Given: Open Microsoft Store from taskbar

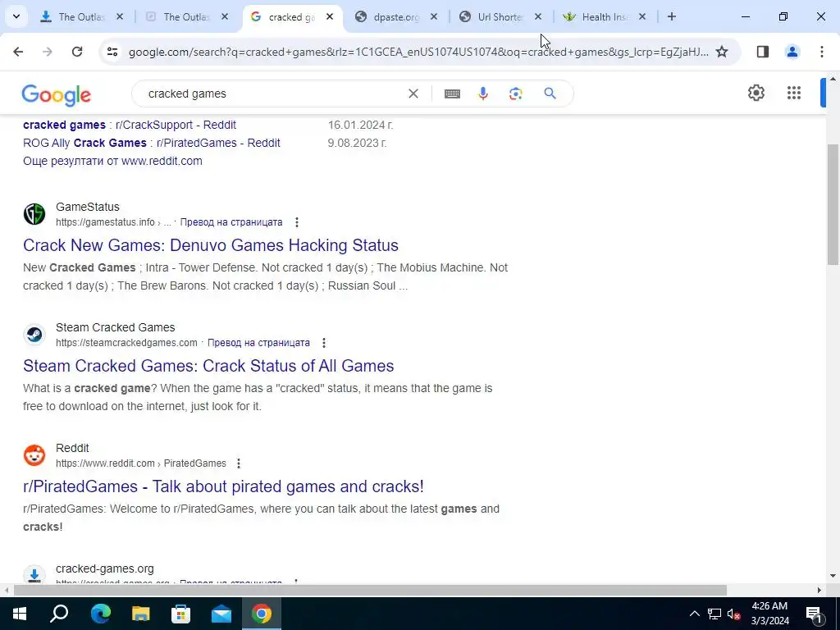Looking at the screenshot, I should 180,614.
